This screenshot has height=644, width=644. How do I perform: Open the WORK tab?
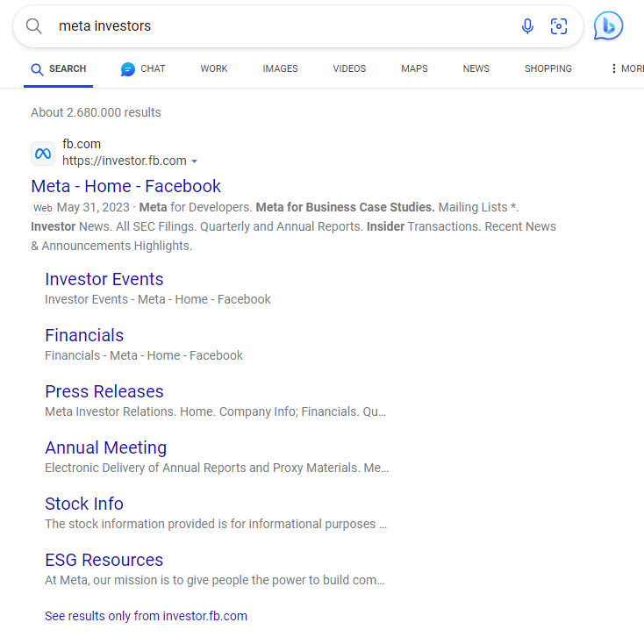tap(213, 68)
